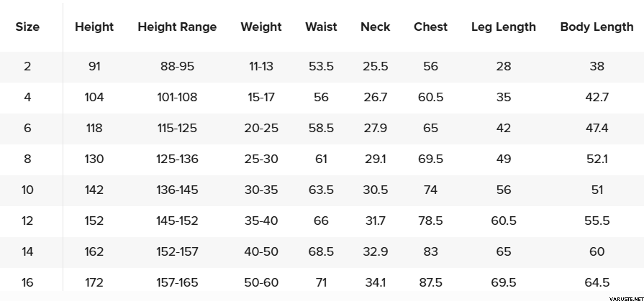Select the Height Range column header
644x301 pixels.
point(177,27)
